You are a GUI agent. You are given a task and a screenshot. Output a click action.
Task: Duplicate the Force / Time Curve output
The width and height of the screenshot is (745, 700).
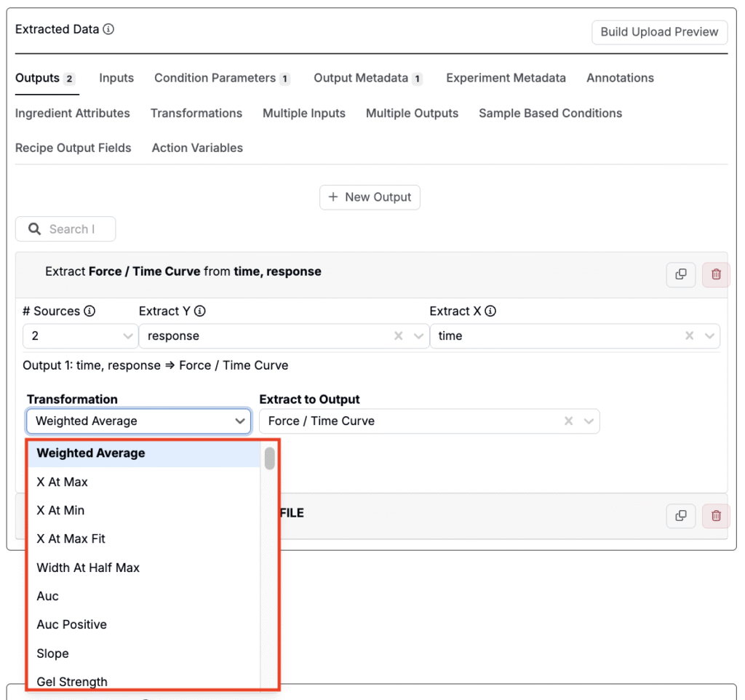680,274
